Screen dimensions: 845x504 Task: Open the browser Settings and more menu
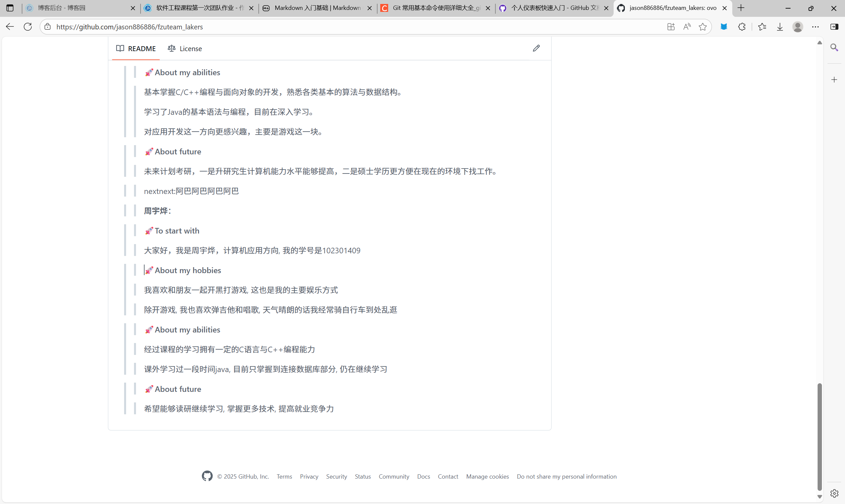coord(816,27)
